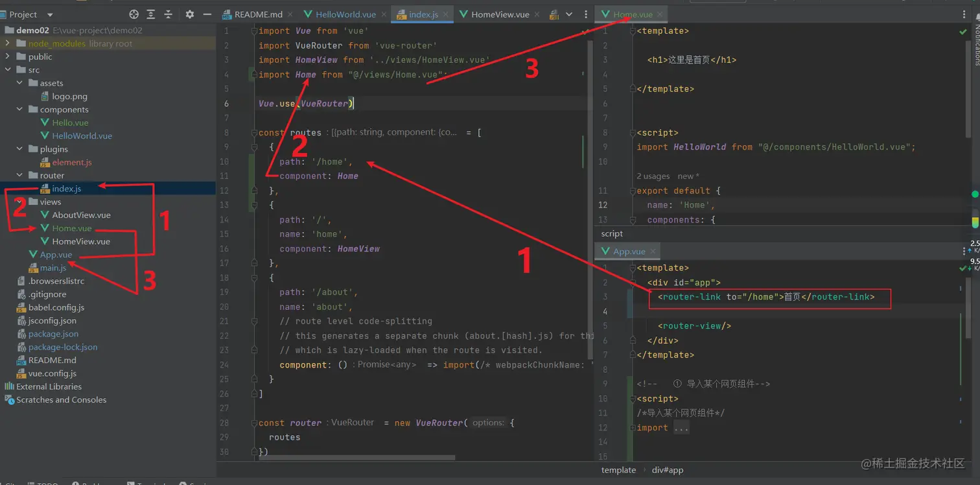This screenshot has height=485, width=980.
Task: Select package.json in the project tree
Action: click(x=53, y=334)
